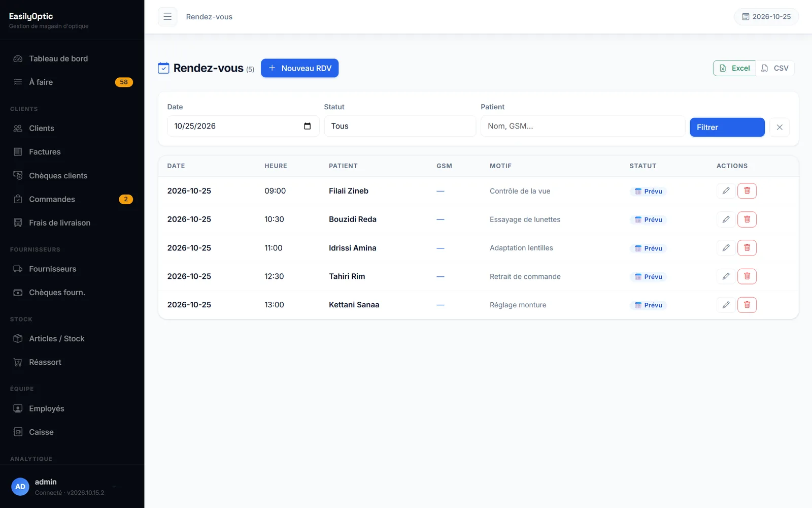Open Chèques clients section
This screenshot has width=812, height=508.
coord(72,176)
